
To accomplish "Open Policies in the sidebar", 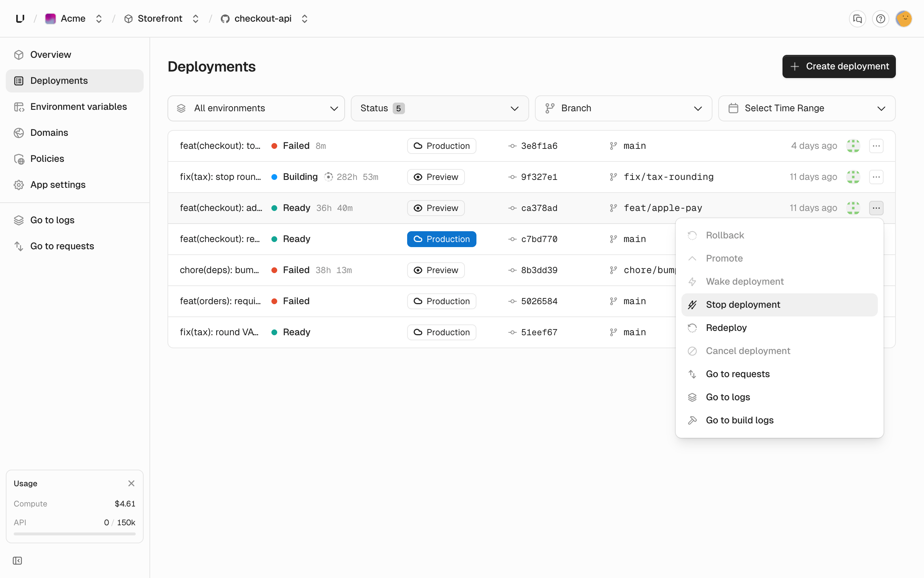I will pyautogui.click(x=74, y=159).
